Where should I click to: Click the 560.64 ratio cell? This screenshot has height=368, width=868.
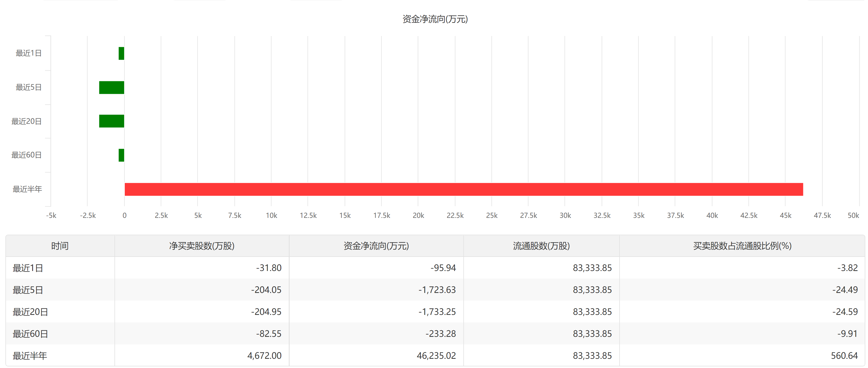click(x=844, y=356)
